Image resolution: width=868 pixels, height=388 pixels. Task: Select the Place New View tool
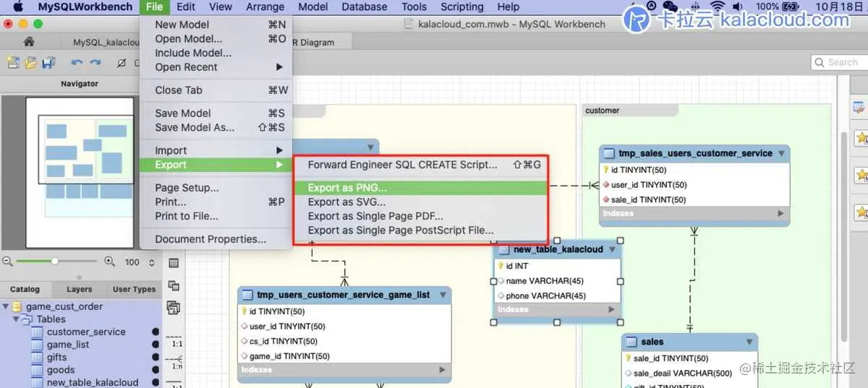174,286
